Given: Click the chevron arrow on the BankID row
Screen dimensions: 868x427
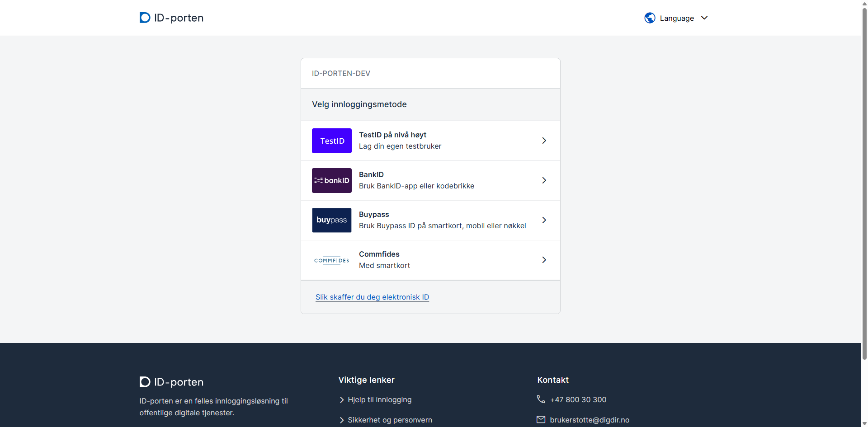Looking at the screenshot, I should [x=544, y=180].
